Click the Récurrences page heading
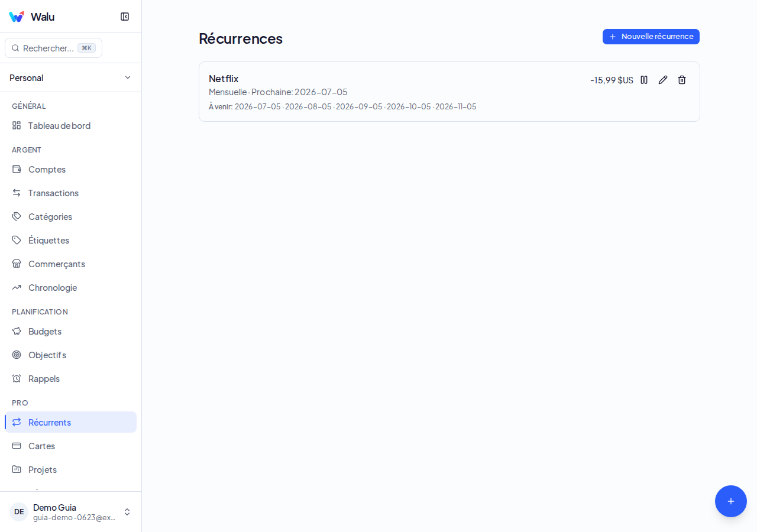This screenshot has height=532, width=757. (x=241, y=38)
